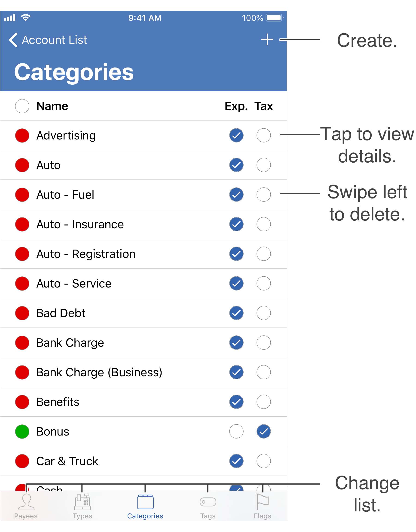Go back via the back chevron
Image resolution: width=416 pixels, height=532 pixels.
(x=13, y=40)
